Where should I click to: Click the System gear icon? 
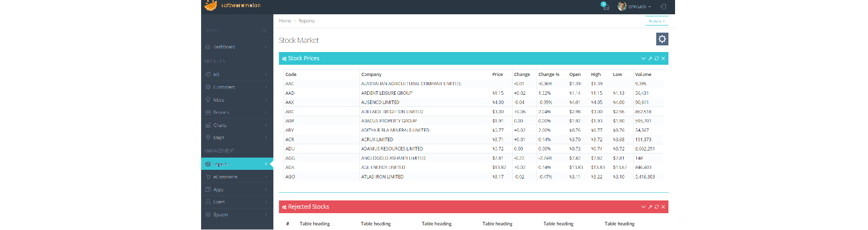[x=208, y=215]
